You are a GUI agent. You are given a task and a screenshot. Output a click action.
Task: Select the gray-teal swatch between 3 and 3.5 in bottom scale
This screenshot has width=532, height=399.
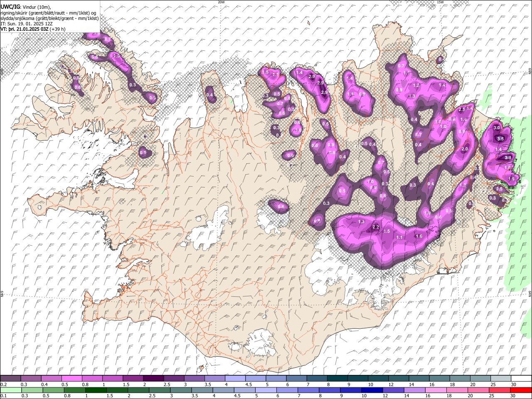pos(180,390)
